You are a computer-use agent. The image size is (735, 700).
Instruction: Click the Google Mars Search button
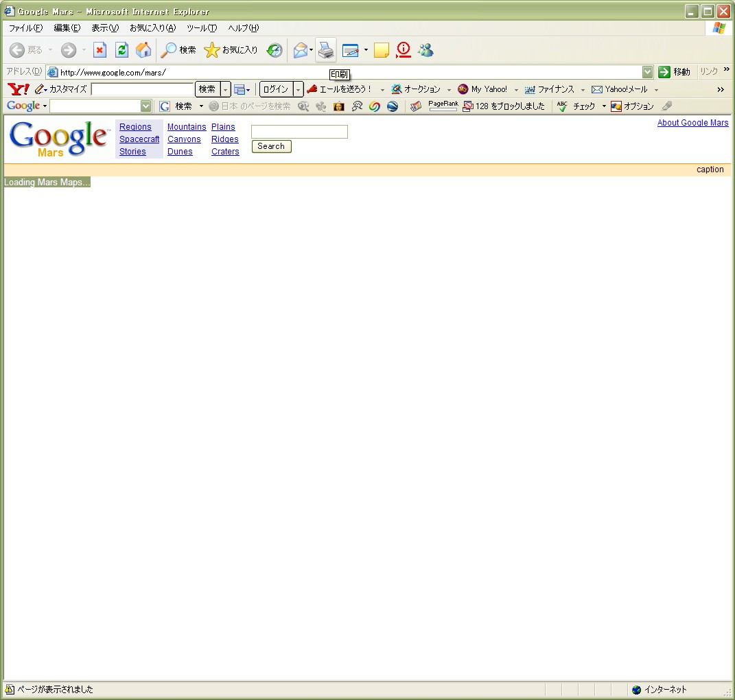pyautogui.click(x=271, y=146)
